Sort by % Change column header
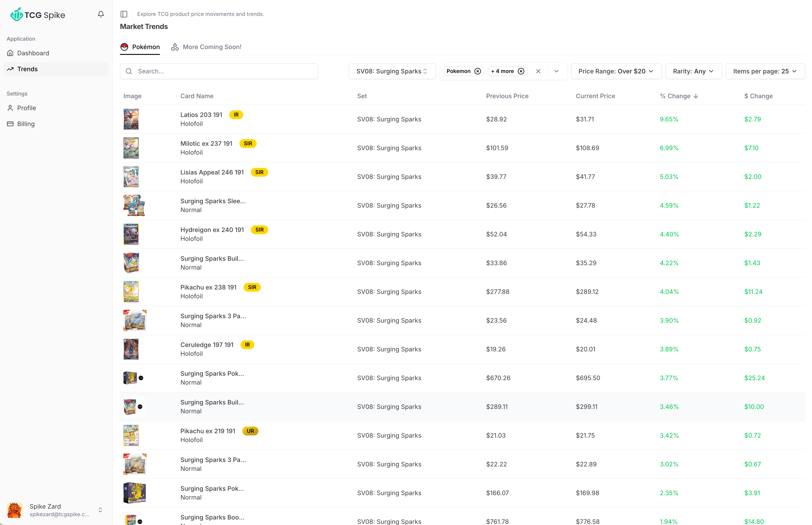Image resolution: width=812 pixels, height=525 pixels. pos(679,96)
